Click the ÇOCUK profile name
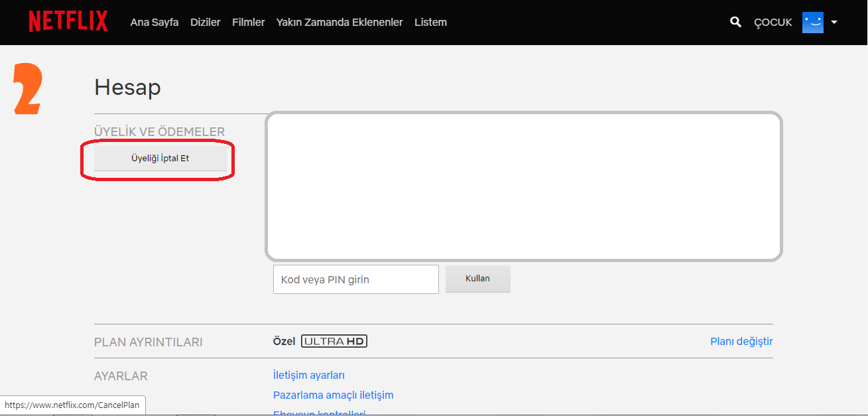 coord(773,22)
